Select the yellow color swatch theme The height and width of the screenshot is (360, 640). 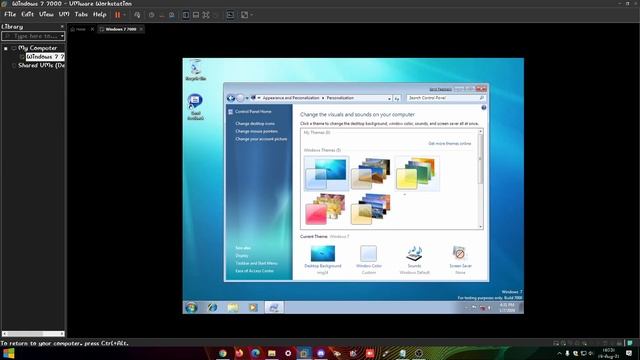point(417,173)
